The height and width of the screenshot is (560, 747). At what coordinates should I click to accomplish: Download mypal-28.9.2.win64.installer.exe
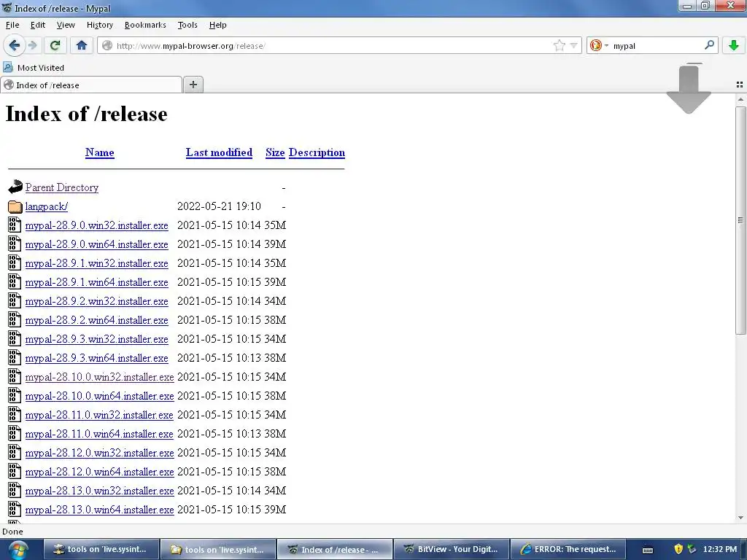97,320
